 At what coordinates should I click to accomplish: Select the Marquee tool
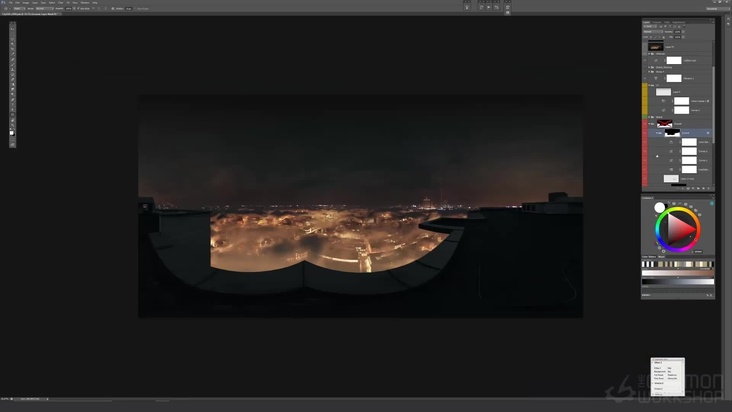click(13, 34)
